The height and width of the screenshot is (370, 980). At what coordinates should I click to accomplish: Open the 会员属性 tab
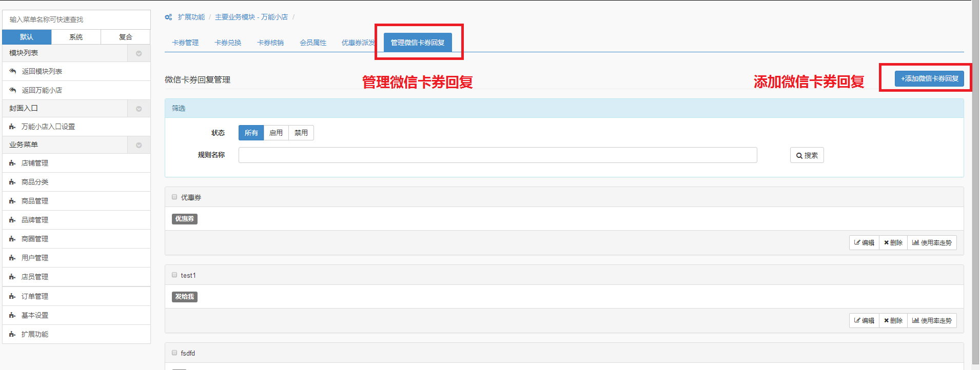(313, 43)
